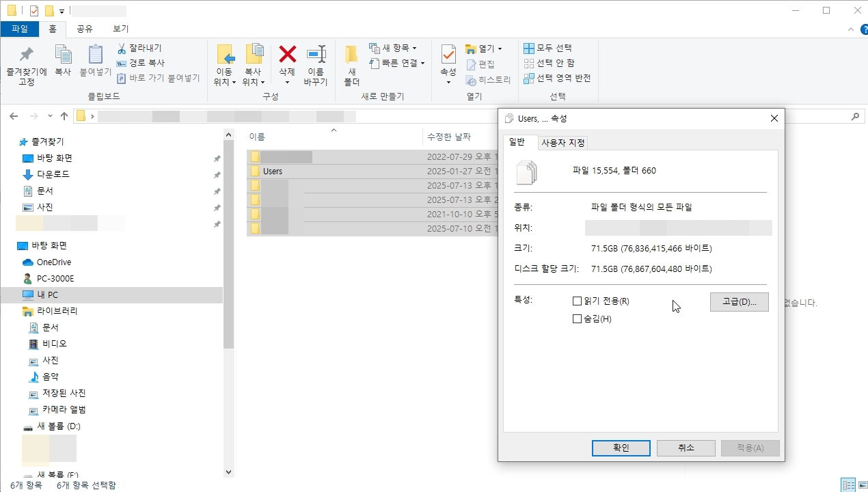Open the 파일 ribbon tab
The width and height of the screenshot is (868, 492).
(20, 29)
